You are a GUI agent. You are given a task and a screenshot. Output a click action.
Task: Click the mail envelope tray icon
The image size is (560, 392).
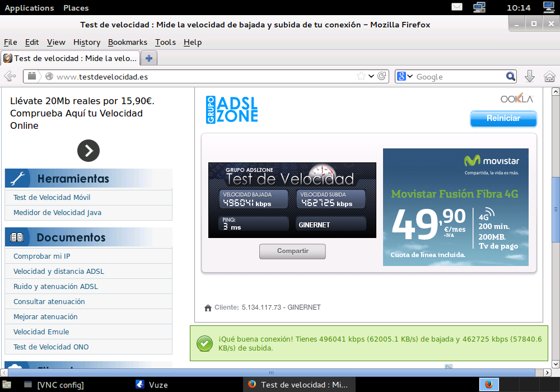tap(457, 7)
